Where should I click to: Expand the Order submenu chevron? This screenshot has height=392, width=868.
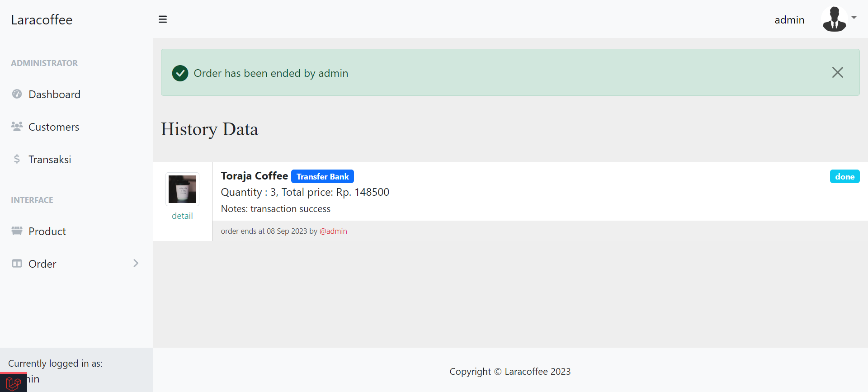tap(136, 263)
